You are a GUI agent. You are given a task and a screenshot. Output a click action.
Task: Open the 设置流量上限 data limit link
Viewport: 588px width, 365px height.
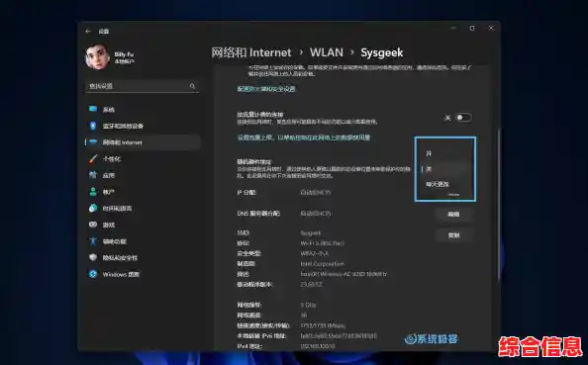(x=304, y=137)
